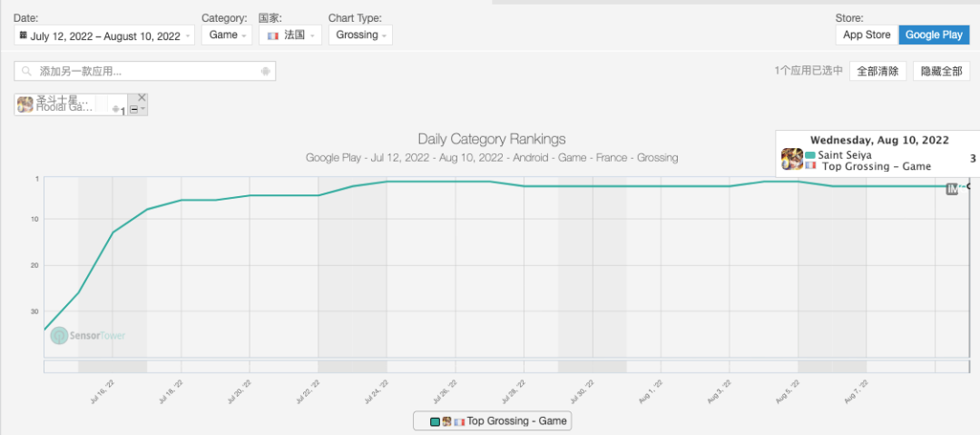Remove the selected app with its X

tap(142, 98)
